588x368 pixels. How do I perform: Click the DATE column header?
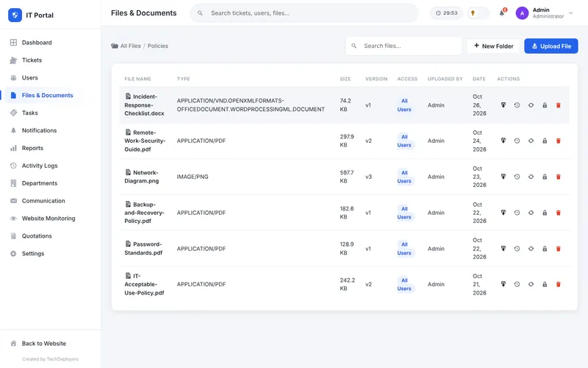point(479,79)
